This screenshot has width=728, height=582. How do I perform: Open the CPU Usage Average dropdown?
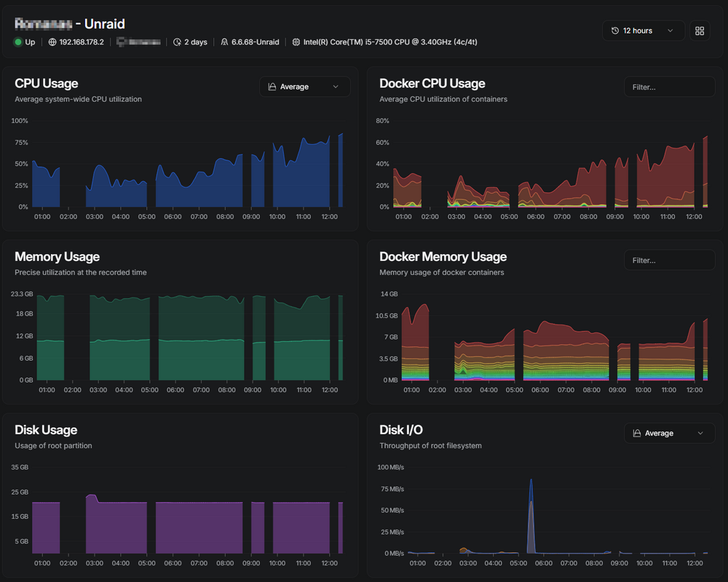pyautogui.click(x=304, y=87)
